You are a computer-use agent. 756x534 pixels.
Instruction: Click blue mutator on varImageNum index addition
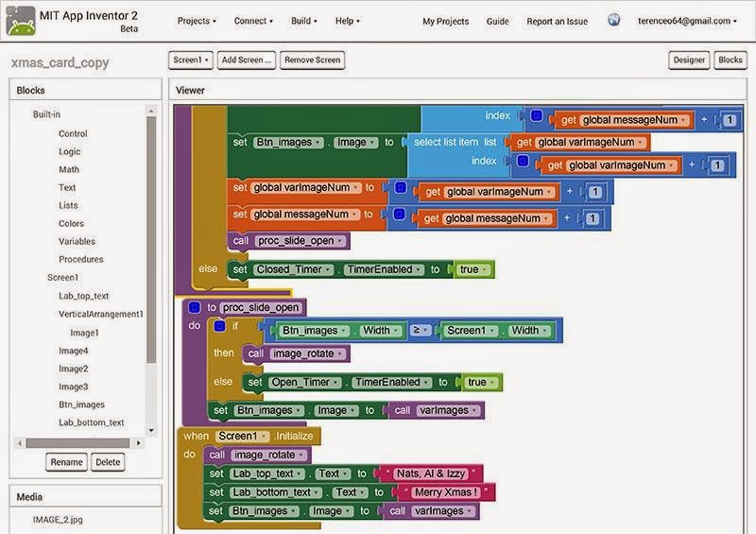click(523, 161)
